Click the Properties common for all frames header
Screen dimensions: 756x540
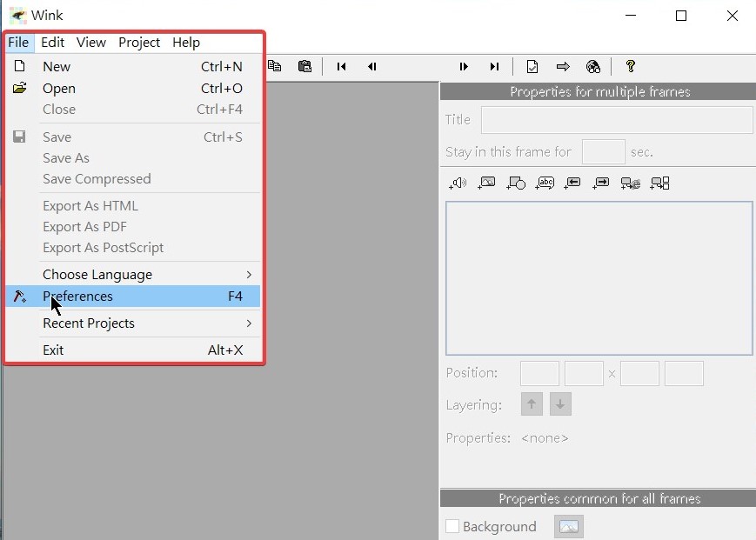598,498
